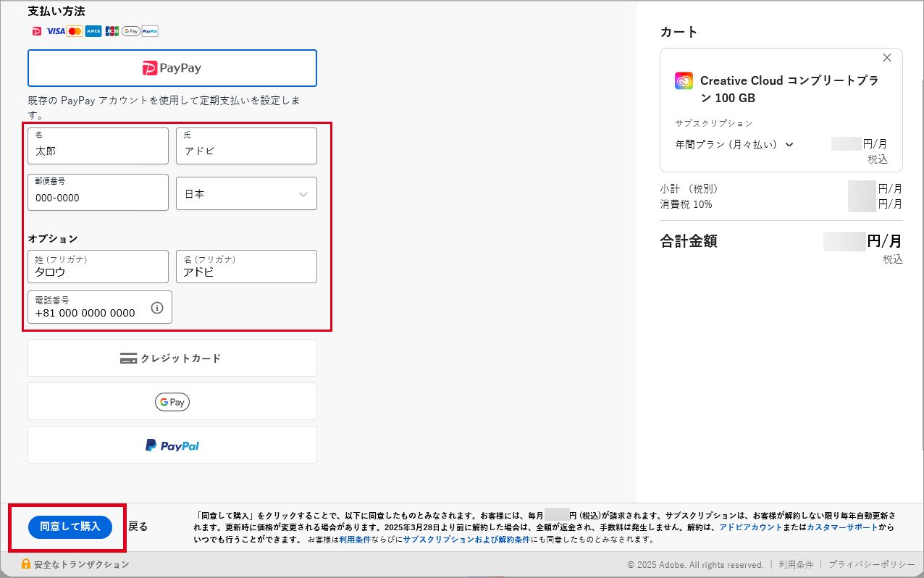Remove Creative Cloud item from cart
The width and height of the screenshot is (924, 578).
point(887,58)
